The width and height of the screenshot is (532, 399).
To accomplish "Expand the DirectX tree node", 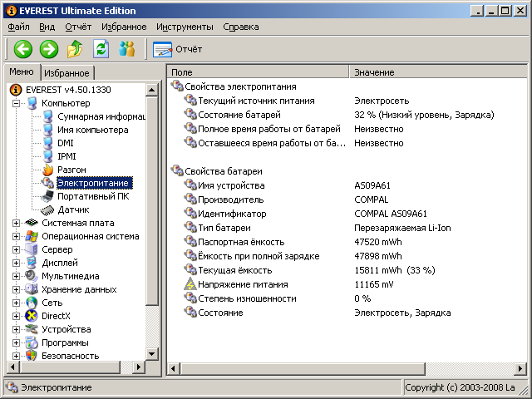I will tap(16, 316).
